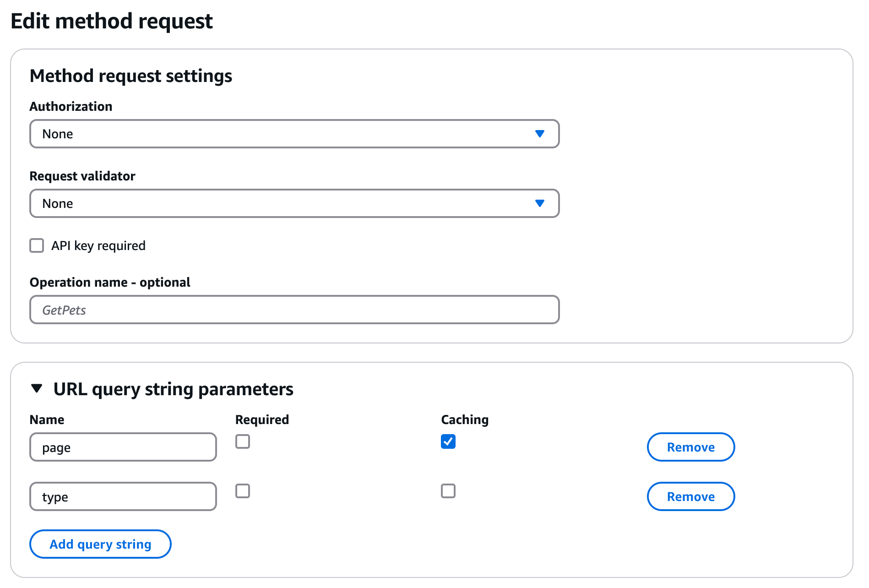Click the API key required label text
This screenshot has width=869, height=588.
tap(98, 245)
